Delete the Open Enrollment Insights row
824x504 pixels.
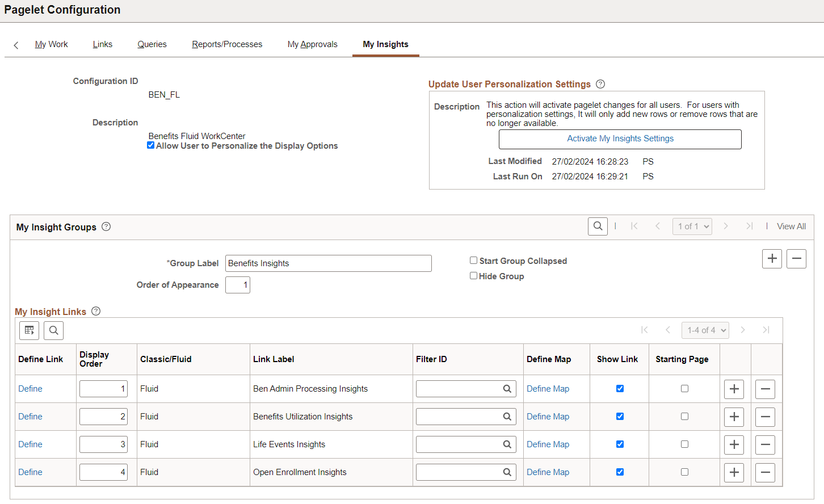765,472
